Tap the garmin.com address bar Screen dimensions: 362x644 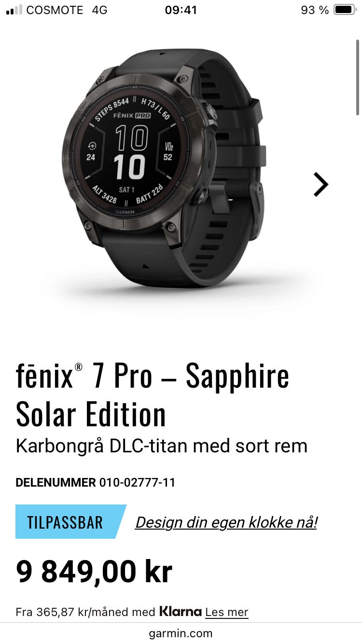tap(181, 633)
